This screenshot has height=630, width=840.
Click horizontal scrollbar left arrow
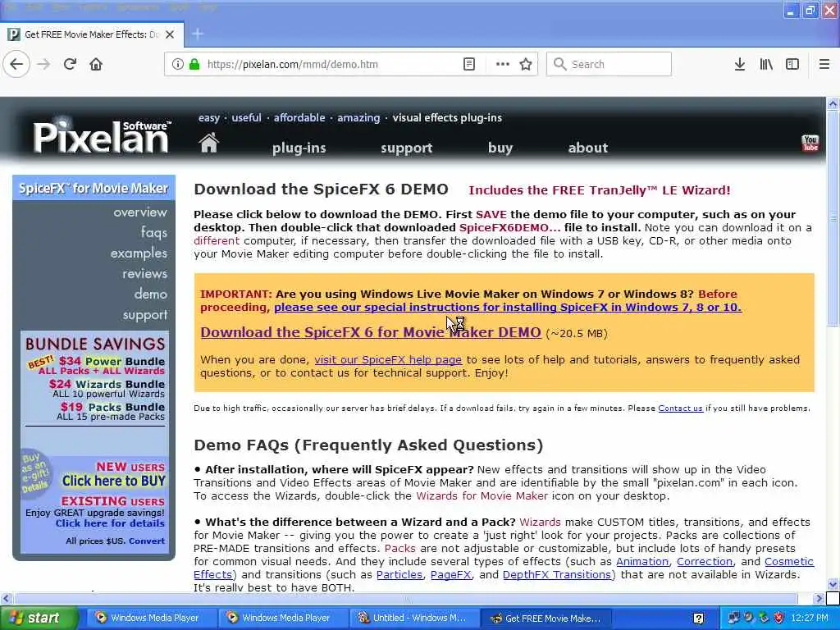[6, 598]
